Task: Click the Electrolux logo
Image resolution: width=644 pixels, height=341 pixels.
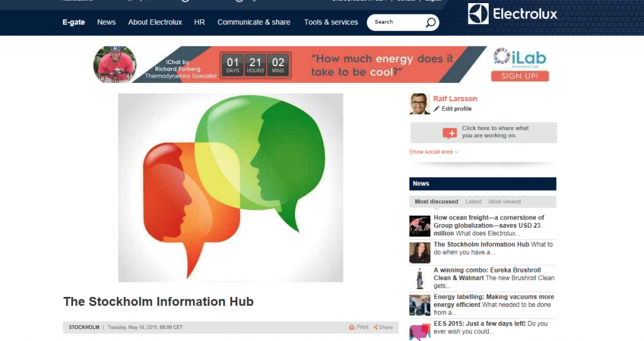Action: (x=513, y=13)
